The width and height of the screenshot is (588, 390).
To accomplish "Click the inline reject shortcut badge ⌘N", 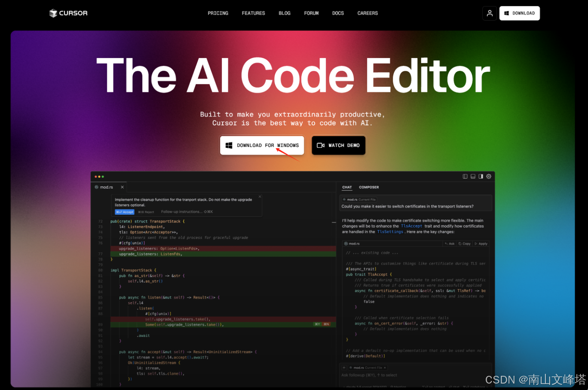I will tap(326, 324).
